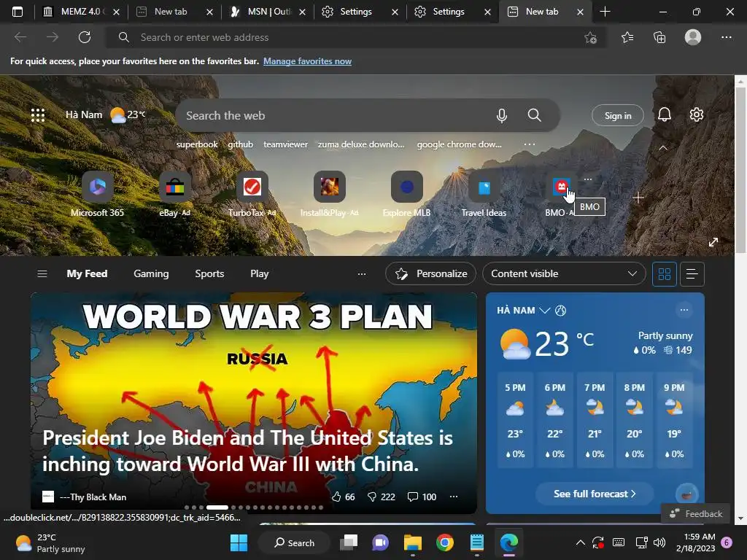
Task: Open comments on the Biden article
Action: click(422, 497)
